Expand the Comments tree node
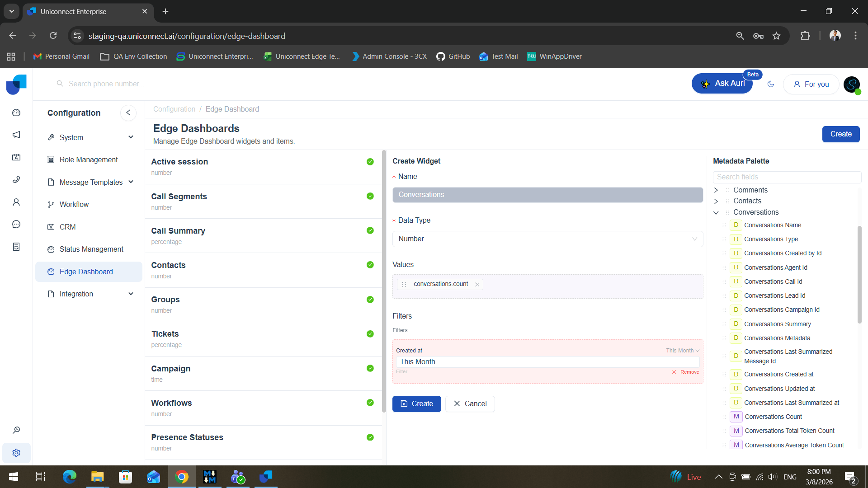 click(x=716, y=190)
